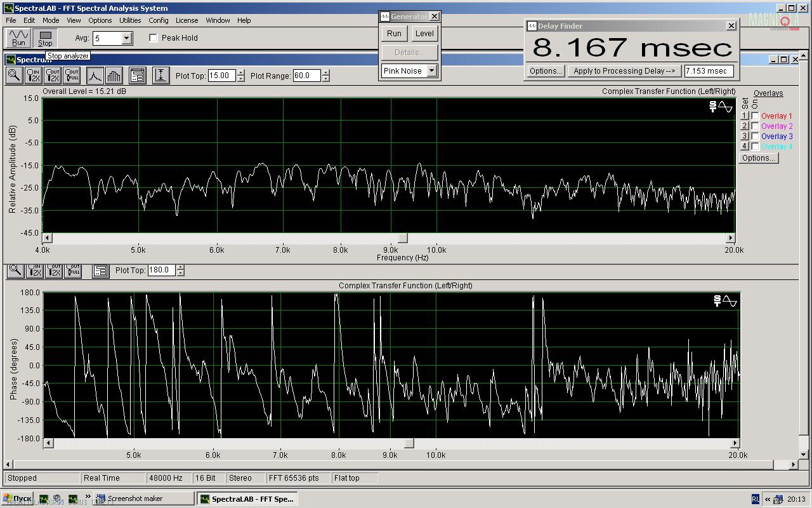Open plot options icon in phase toolbar
Screen dimensions: 812x508
click(x=100, y=271)
